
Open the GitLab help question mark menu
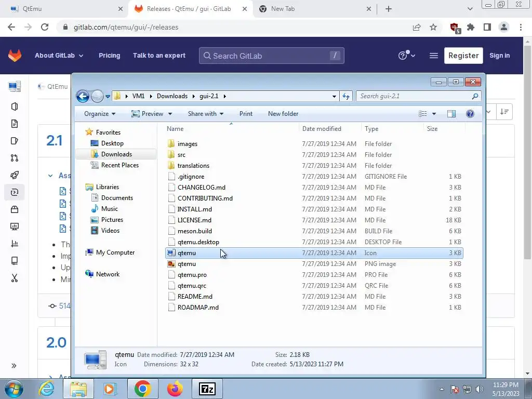(406, 55)
